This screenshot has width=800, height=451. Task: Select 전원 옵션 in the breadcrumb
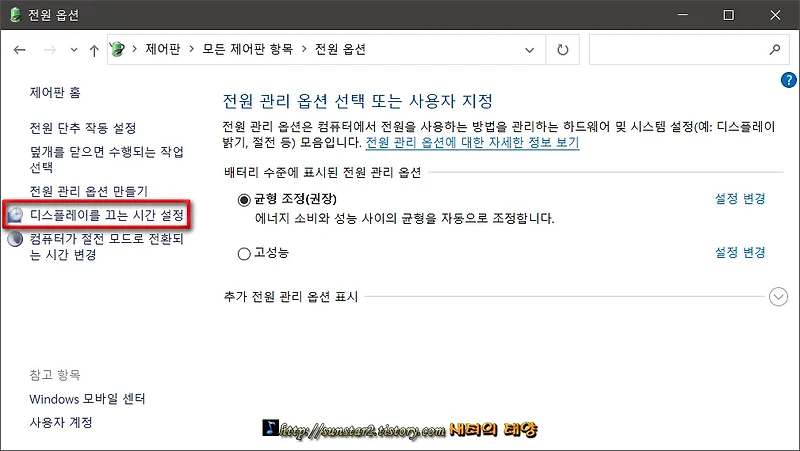click(x=340, y=49)
